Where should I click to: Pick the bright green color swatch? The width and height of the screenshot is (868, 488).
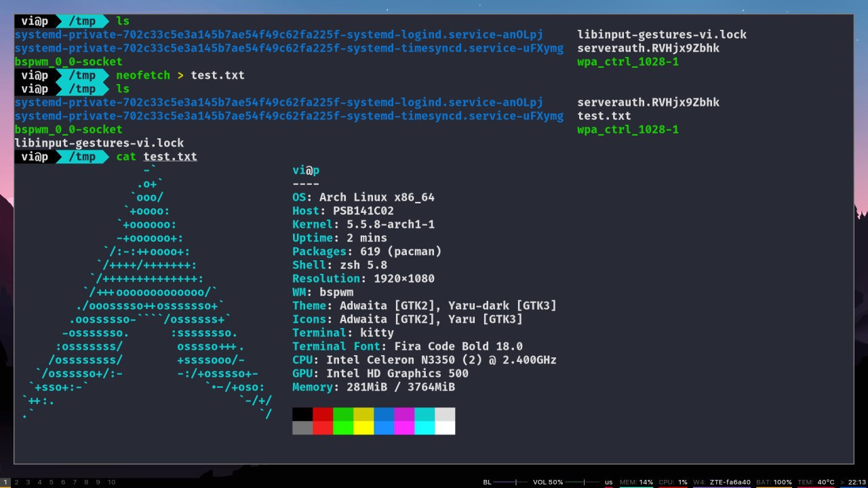pyautogui.click(x=343, y=428)
